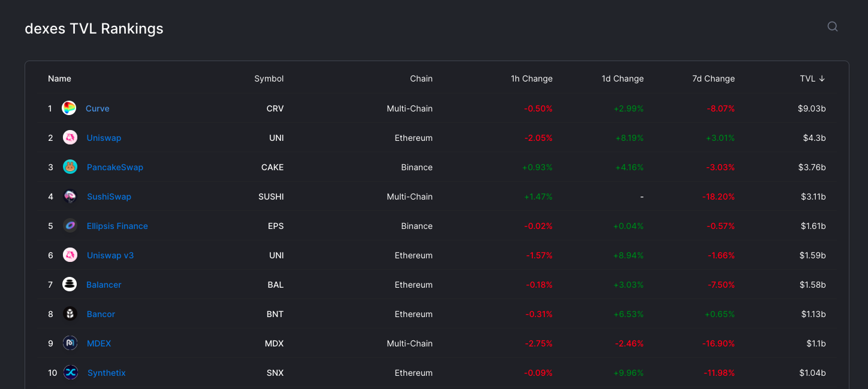
Task: Click Curve's TVL value $9.03b
Action: coord(812,108)
